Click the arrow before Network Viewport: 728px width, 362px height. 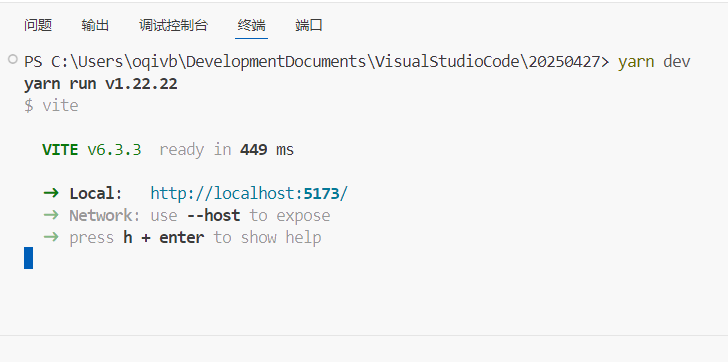pyautogui.click(x=51, y=215)
